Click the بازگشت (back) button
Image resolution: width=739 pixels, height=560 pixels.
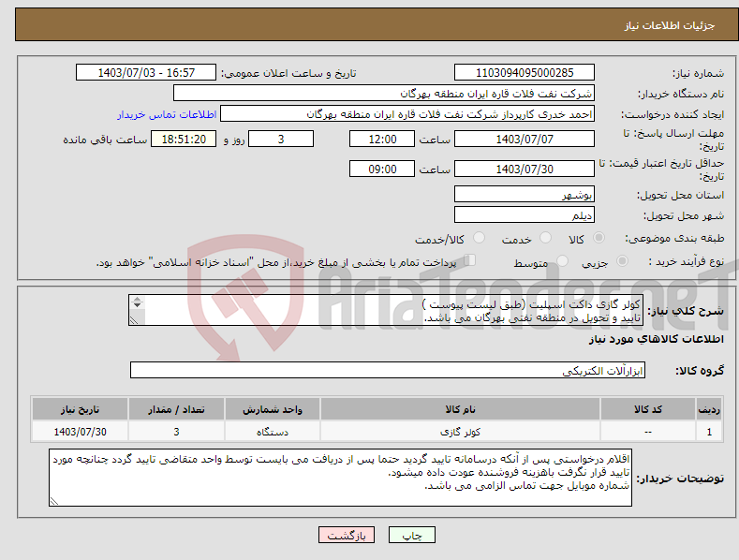(x=347, y=535)
